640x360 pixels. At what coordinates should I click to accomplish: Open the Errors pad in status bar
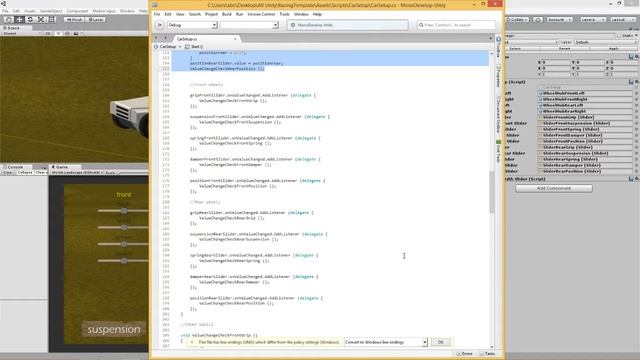tap(464, 353)
